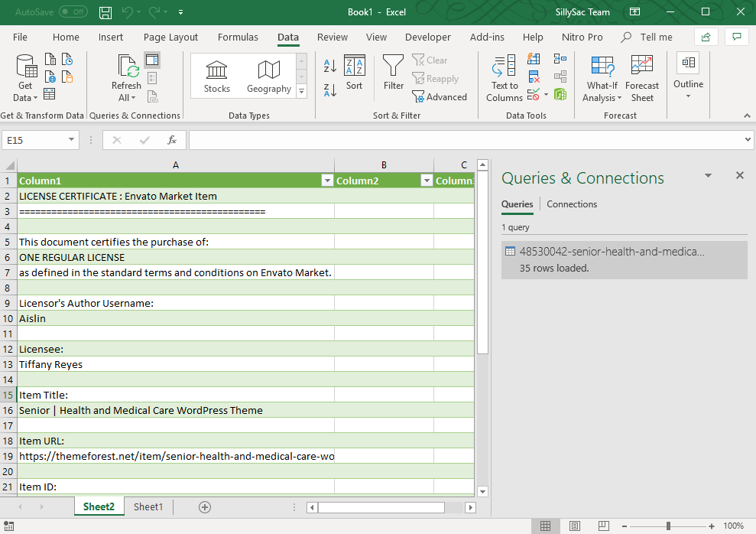This screenshot has height=534, width=756.
Task: Click the zoom slider in status bar
Action: (668, 526)
